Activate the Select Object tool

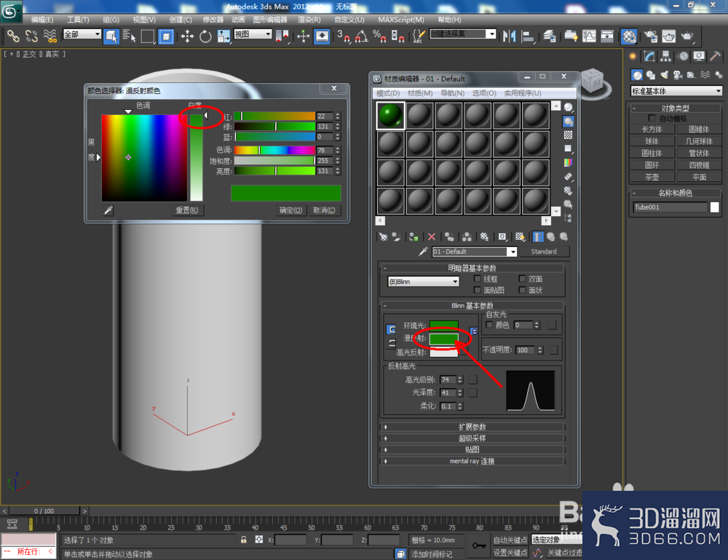111,36
